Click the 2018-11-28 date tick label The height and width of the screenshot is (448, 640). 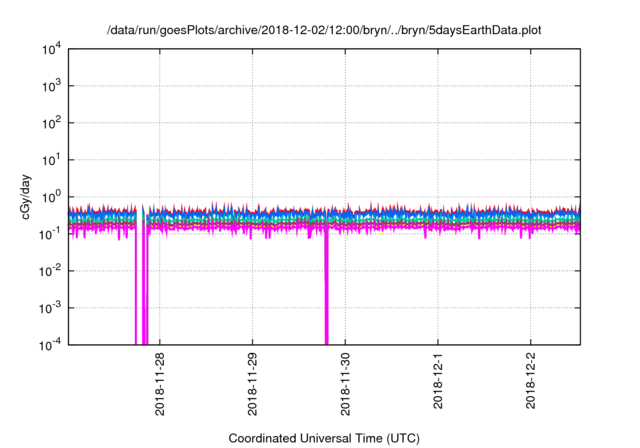point(160,384)
